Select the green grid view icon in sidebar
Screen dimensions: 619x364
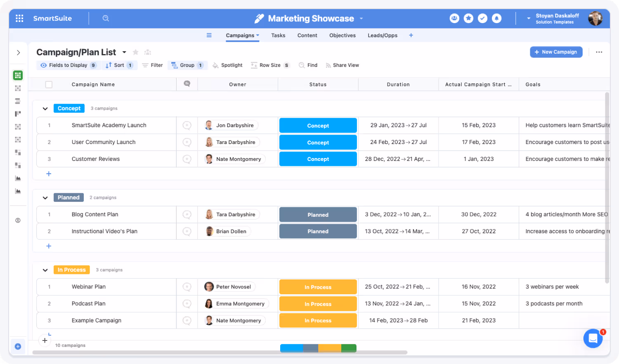(18, 75)
